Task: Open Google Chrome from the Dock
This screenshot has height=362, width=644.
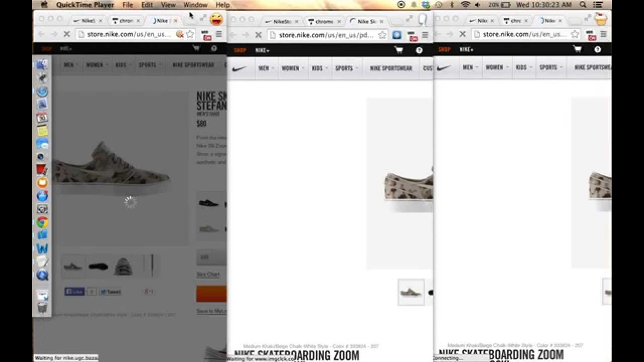Action: click(42, 222)
